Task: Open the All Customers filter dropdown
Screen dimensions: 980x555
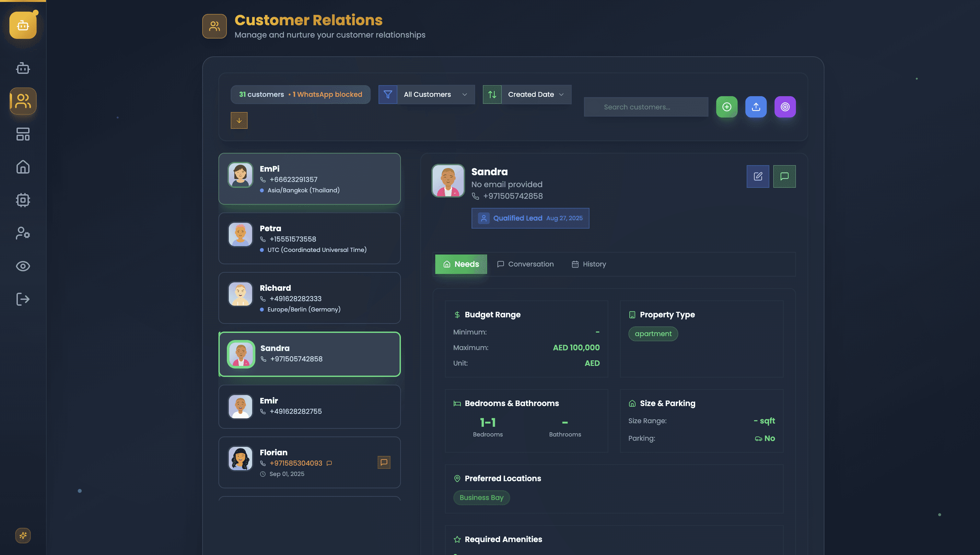Action: click(435, 95)
